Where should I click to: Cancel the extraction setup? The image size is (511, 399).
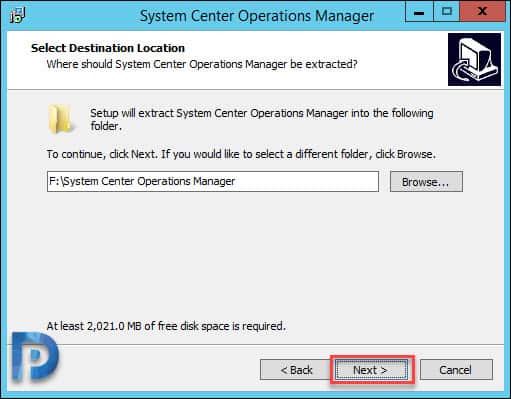(456, 370)
